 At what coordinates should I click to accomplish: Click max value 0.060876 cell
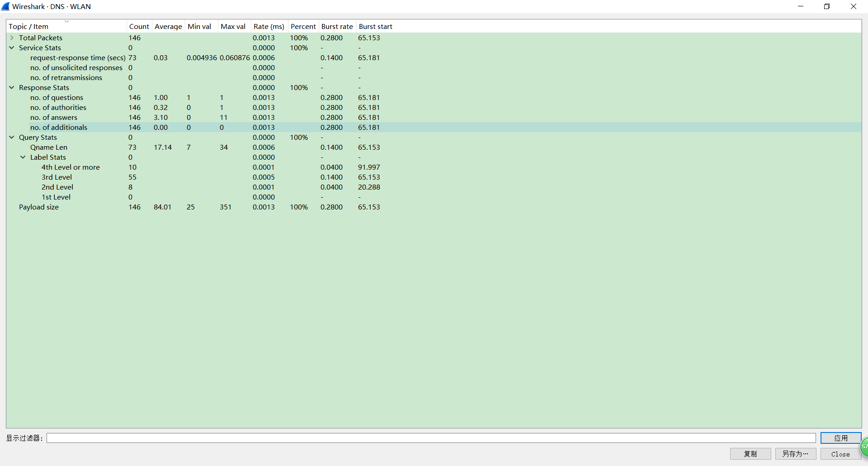(235, 58)
